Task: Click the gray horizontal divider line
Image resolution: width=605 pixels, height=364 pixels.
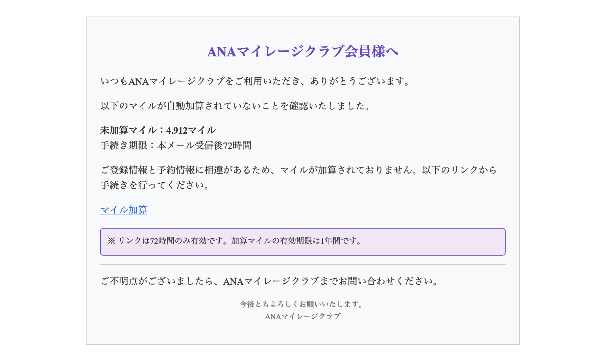Action: [303, 264]
